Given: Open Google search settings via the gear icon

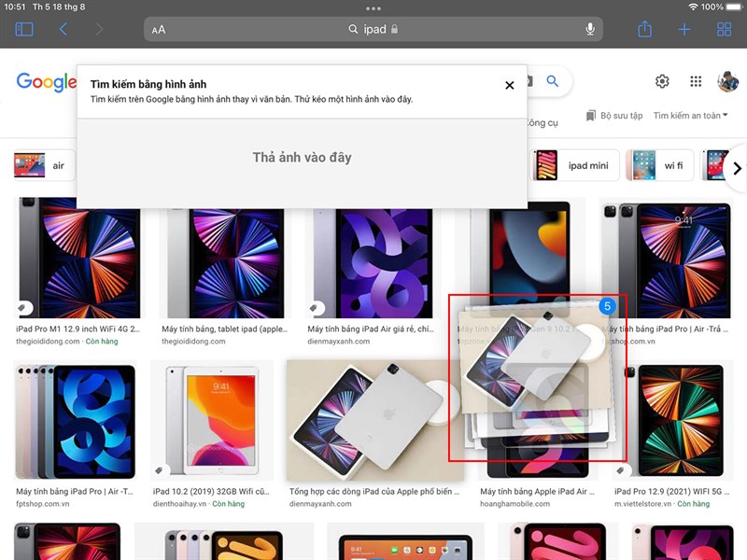Looking at the screenshot, I should 662,82.
